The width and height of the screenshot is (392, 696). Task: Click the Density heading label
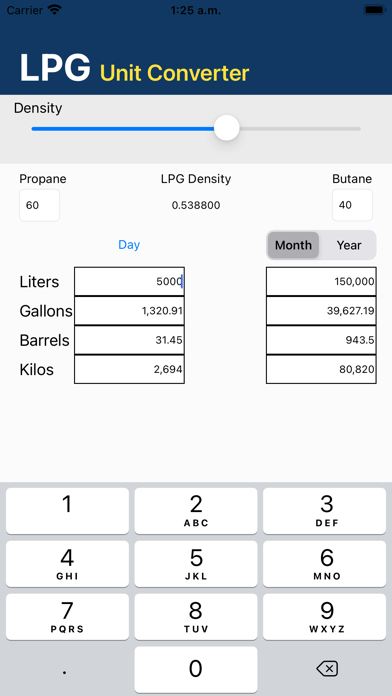pyautogui.click(x=38, y=108)
